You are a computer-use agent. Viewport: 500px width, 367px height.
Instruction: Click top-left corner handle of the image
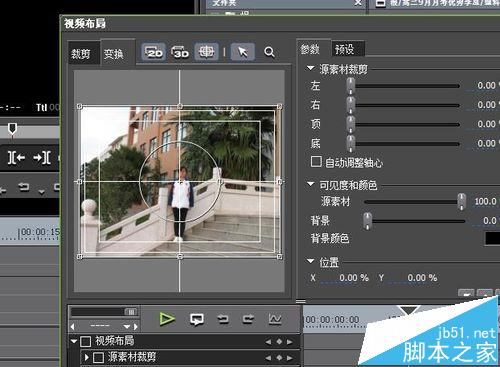tap(79, 107)
